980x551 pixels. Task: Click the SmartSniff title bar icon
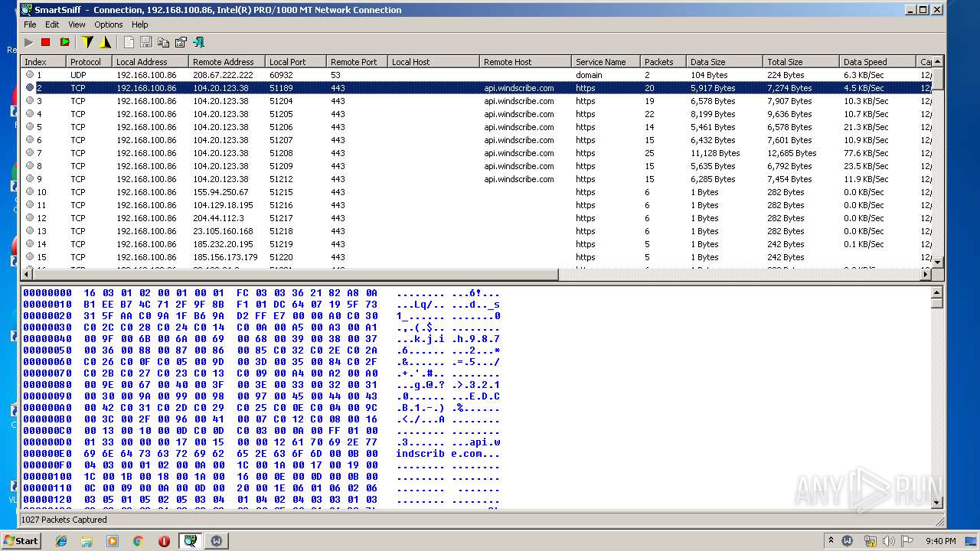(x=26, y=10)
